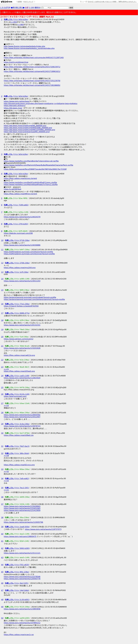The height and width of the screenshot is (644, 138).
Task: Open debubu.gumroad.com link in post 9
Action: [18, 233]
